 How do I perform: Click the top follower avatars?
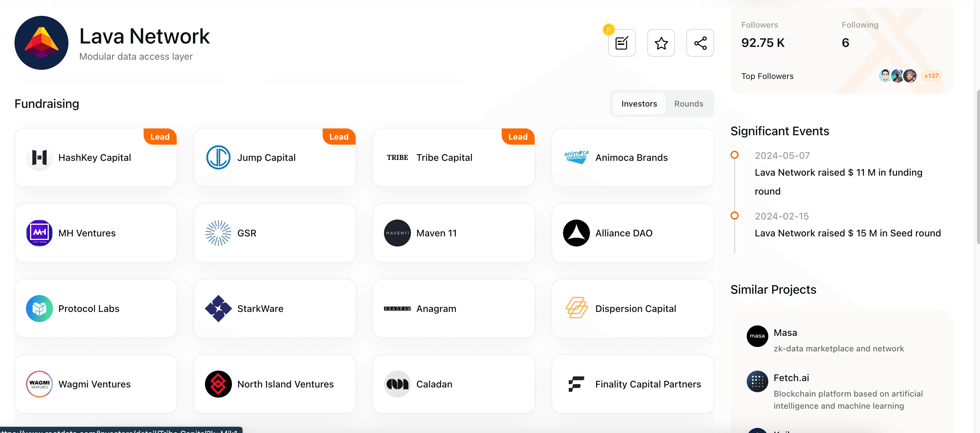[x=897, y=76]
